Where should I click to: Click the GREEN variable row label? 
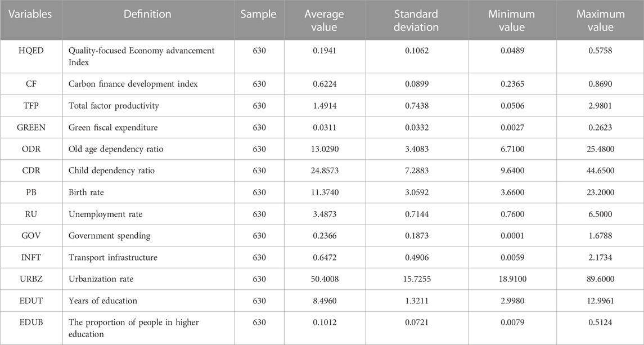(x=31, y=127)
